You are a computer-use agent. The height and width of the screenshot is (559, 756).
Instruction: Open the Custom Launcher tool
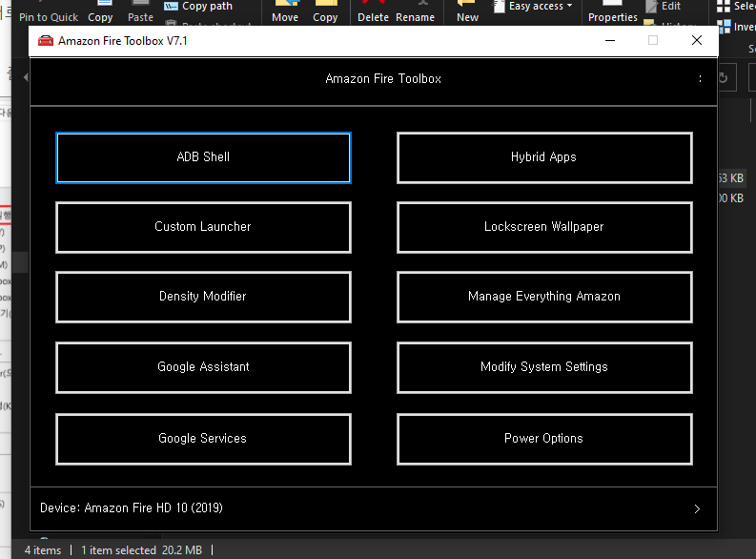pos(203,227)
